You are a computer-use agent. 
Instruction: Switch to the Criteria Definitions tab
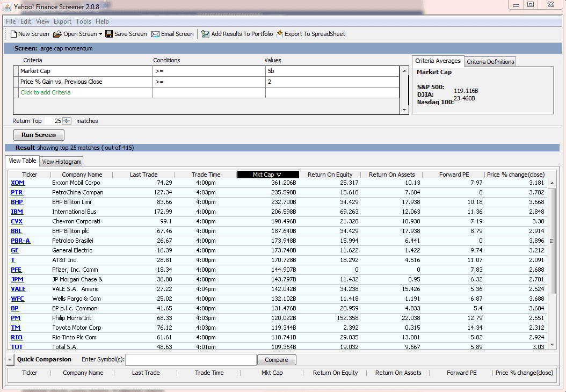tap(490, 62)
